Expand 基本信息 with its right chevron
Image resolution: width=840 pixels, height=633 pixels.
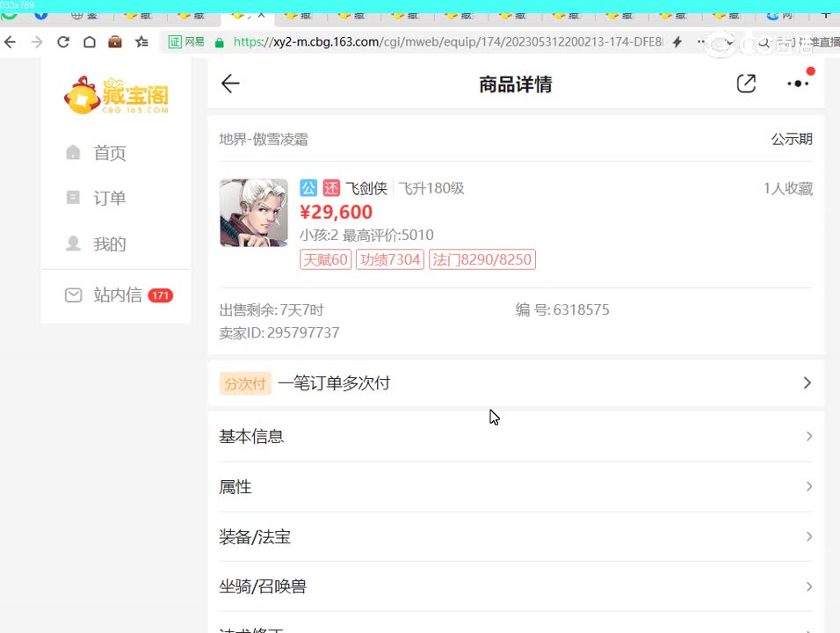(x=809, y=436)
